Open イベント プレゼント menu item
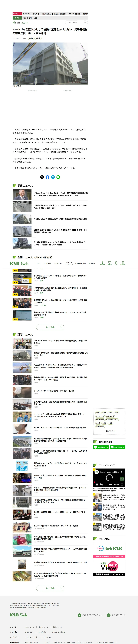The width and height of the screenshot is (138, 644). point(69,263)
